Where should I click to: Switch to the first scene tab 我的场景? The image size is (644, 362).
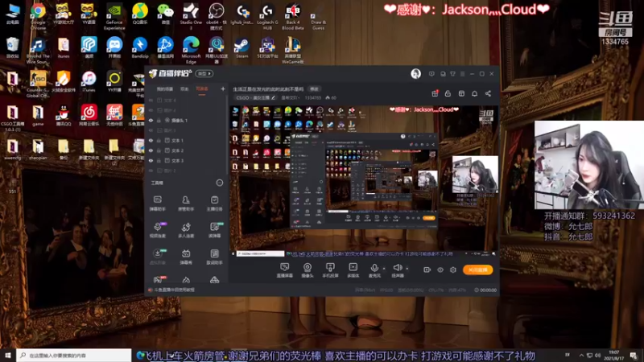[165, 88]
